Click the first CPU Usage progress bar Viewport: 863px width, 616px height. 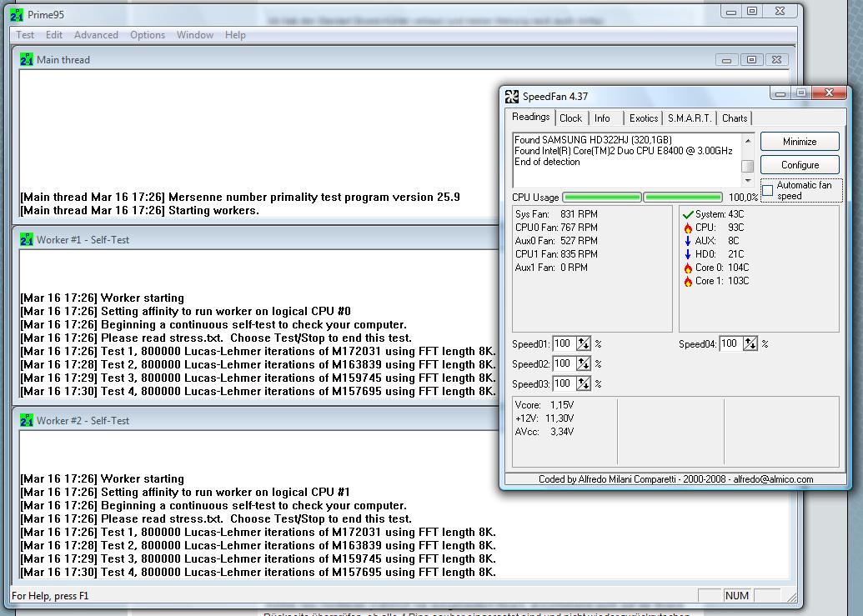pos(602,197)
